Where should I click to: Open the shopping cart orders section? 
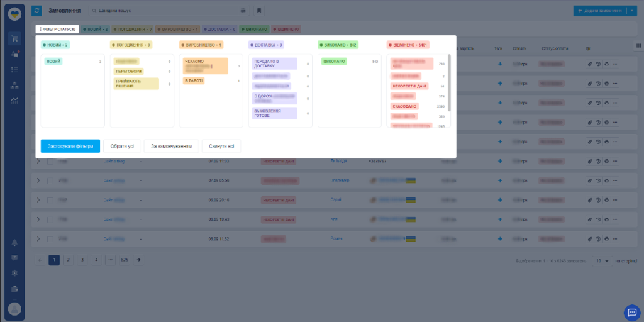[x=14, y=38]
